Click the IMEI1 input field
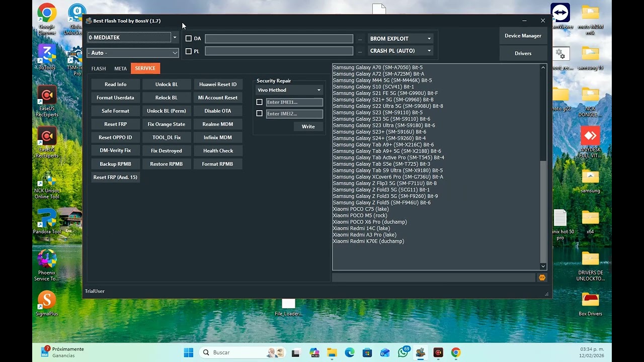The image size is (644, 362). pos(294,102)
